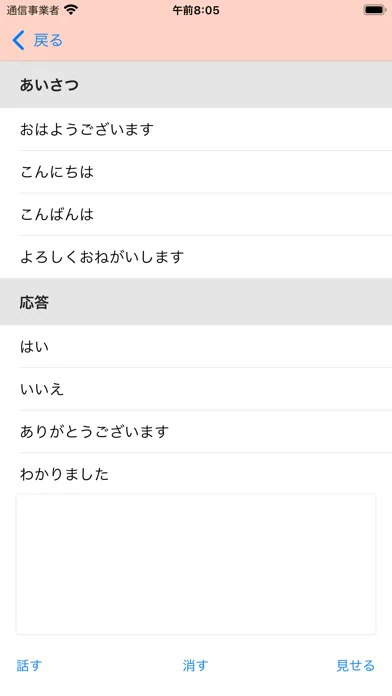Tap the back chevron icon
Screen dimensions: 392x696
click(18, 40)
